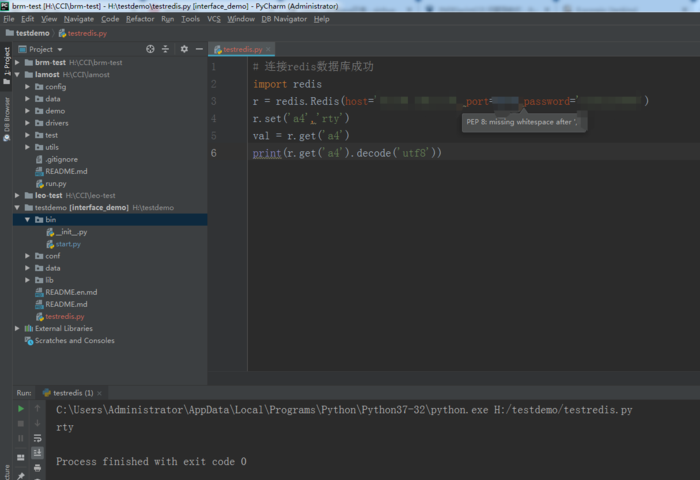Open the VCS menu
This screenshot has width=700, height=480.
pos(213,19)
